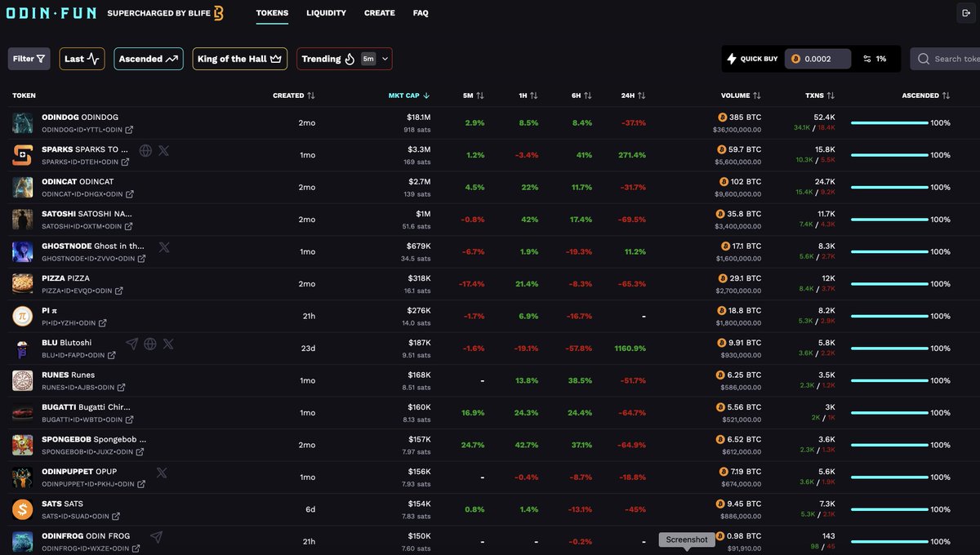Visit the SPARKS website globe icon

(x=145, y=150)
